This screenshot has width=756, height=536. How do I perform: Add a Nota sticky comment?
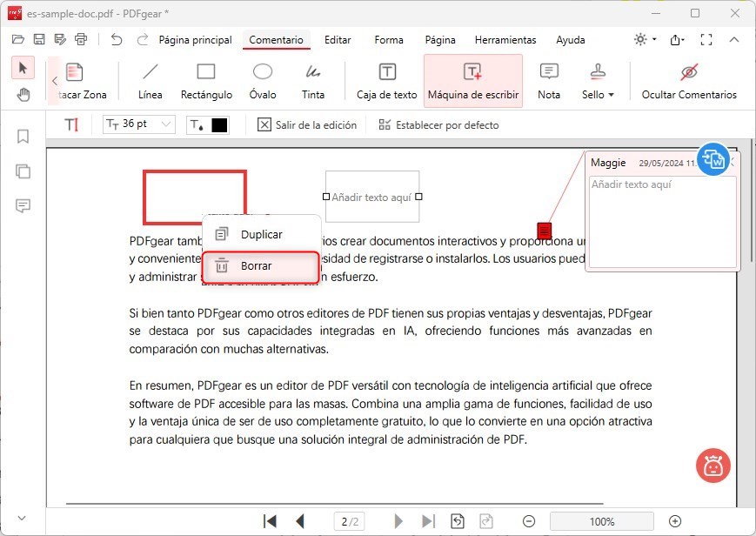(x=549, y=81)
